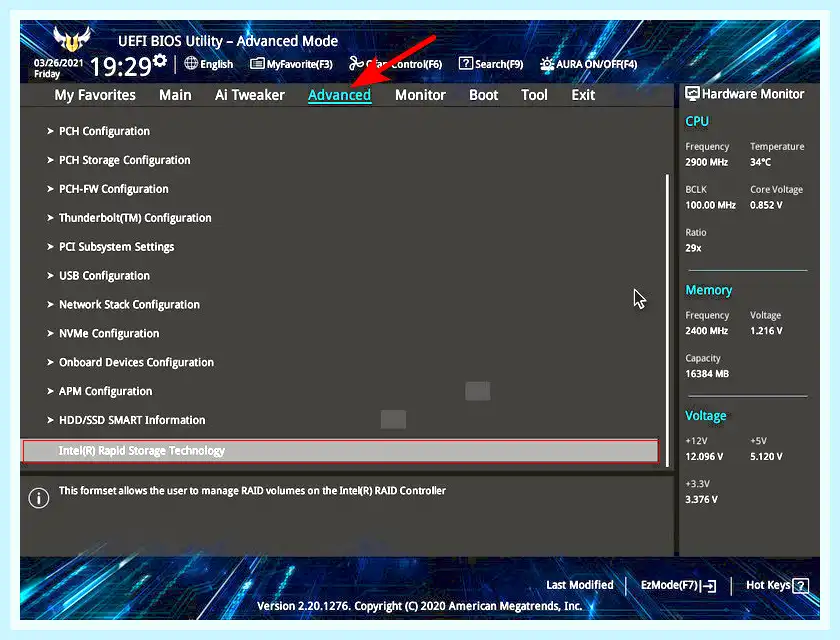
Task: Expand Thunderbolt(TM) Configuration arrow
Action: pos(50,218)
